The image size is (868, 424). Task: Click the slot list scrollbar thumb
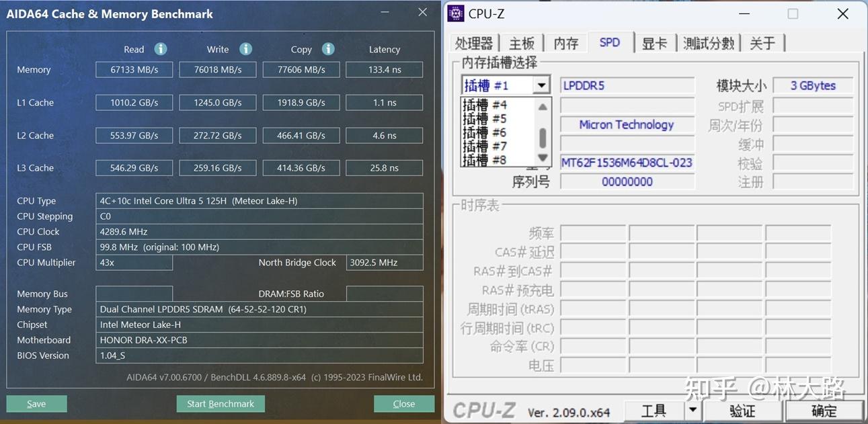[543, 138]
